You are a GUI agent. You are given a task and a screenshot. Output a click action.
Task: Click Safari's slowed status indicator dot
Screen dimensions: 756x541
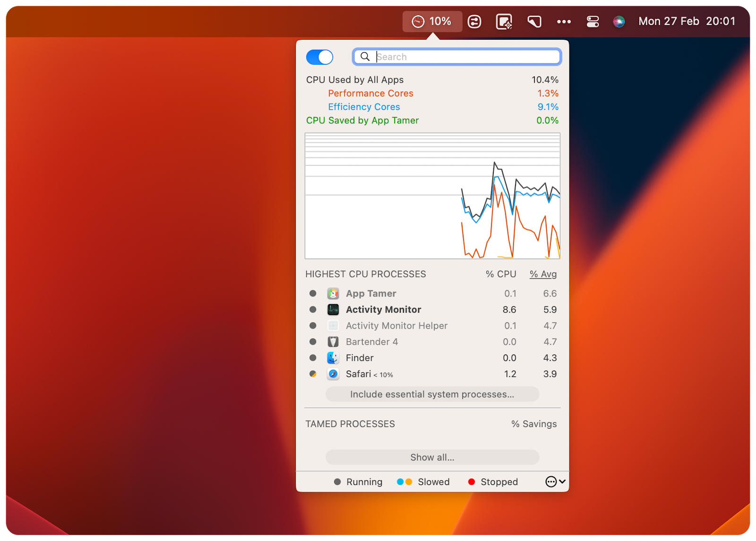313,374
